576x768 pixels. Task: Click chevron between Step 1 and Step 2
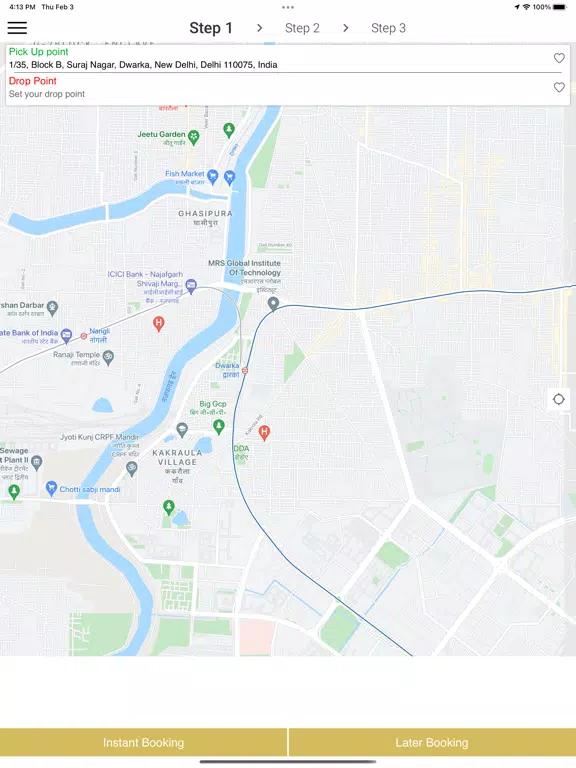260,28
